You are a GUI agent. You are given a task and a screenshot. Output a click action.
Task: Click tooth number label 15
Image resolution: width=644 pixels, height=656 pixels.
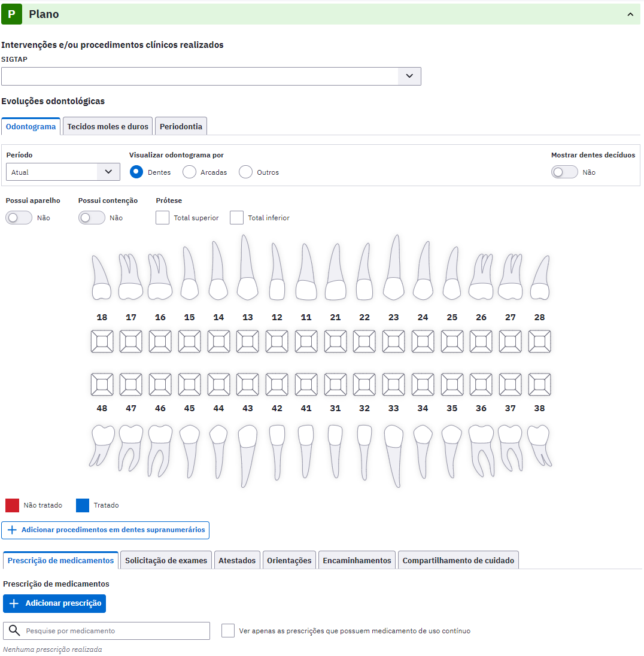tap(189, 317)
